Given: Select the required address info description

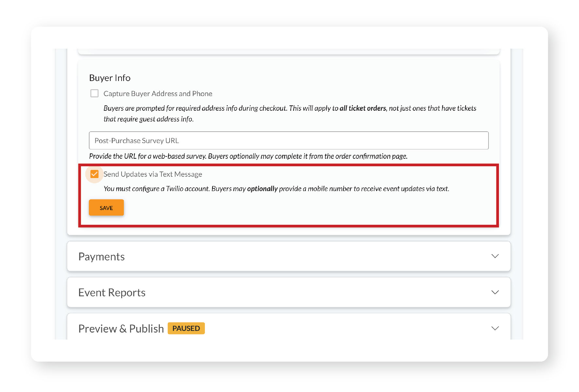Looking at the screenshot, I should [290, 113].
